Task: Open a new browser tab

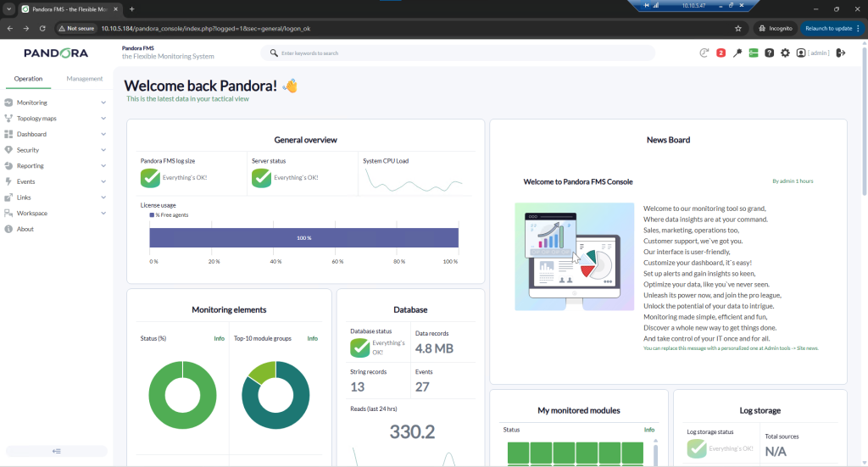Action: coord(131,8)
